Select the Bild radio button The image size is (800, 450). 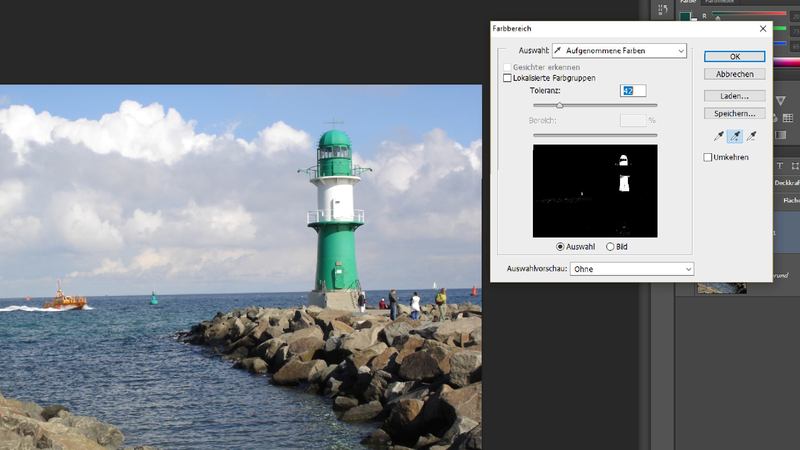(x=610, y=247)
